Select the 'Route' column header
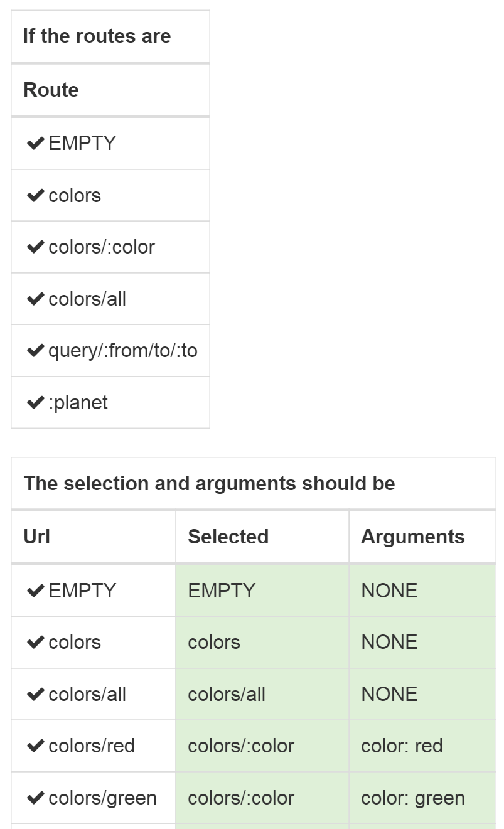 click(51, 90)
